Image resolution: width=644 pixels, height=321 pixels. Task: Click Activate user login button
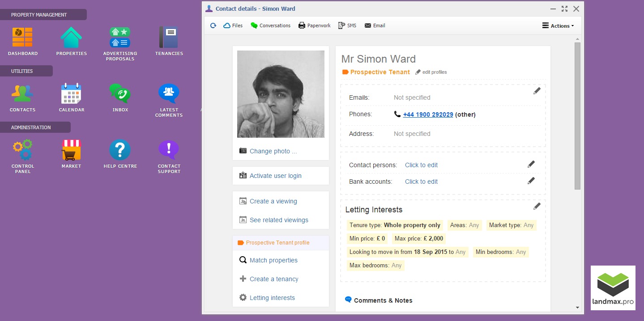tap(275, 176)
